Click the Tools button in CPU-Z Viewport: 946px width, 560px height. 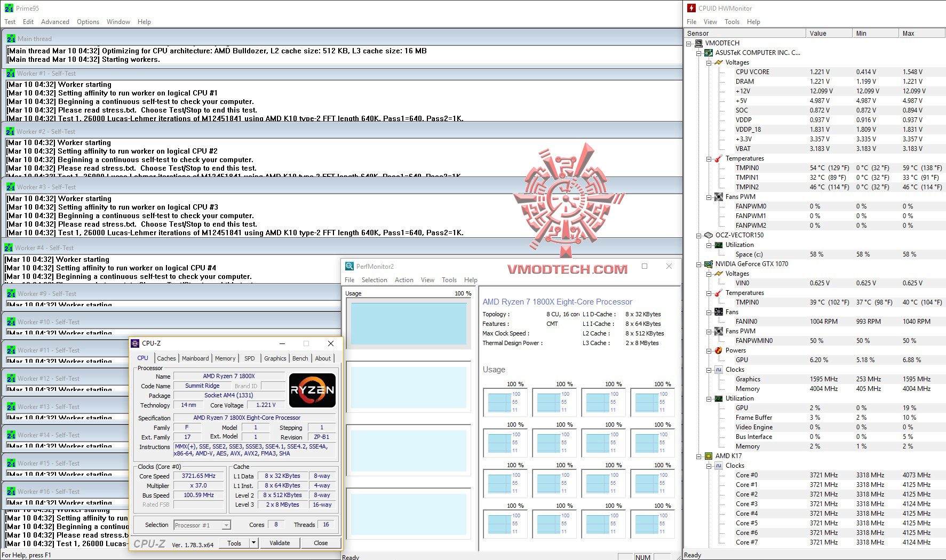(234, 543)
